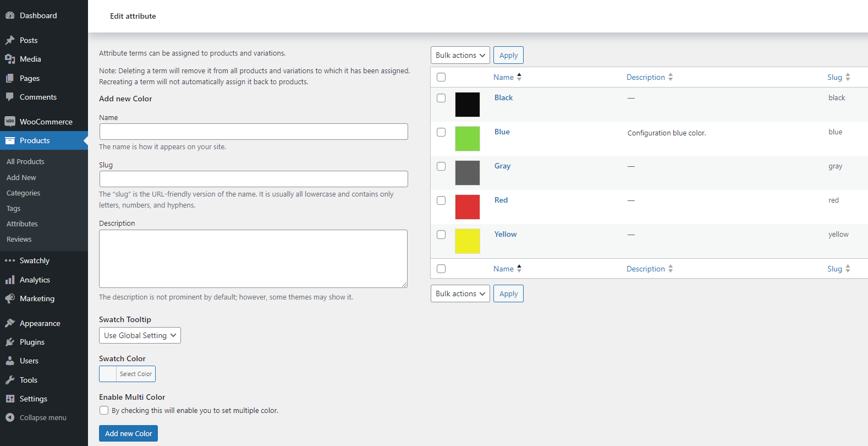The height and width of the screenshot is (446, 868).
Task: Tick the select-all checkbox in table header
Action: 441,77
